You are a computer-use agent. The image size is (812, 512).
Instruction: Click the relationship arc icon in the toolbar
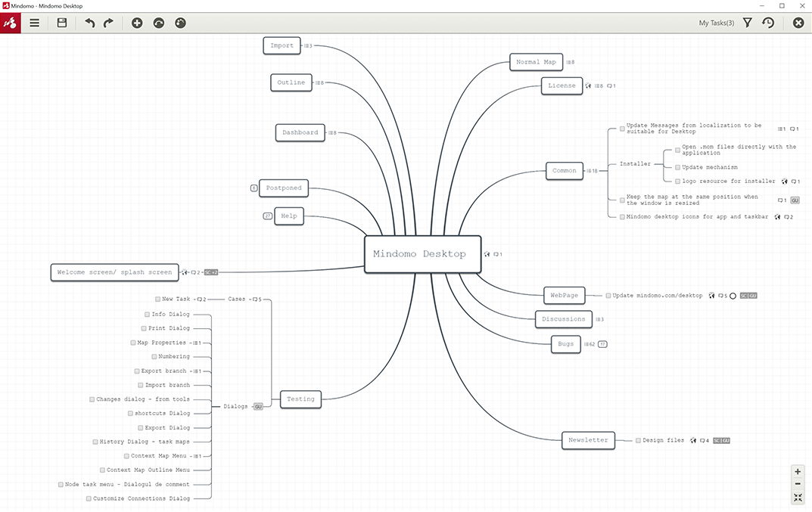pos(159,23)
